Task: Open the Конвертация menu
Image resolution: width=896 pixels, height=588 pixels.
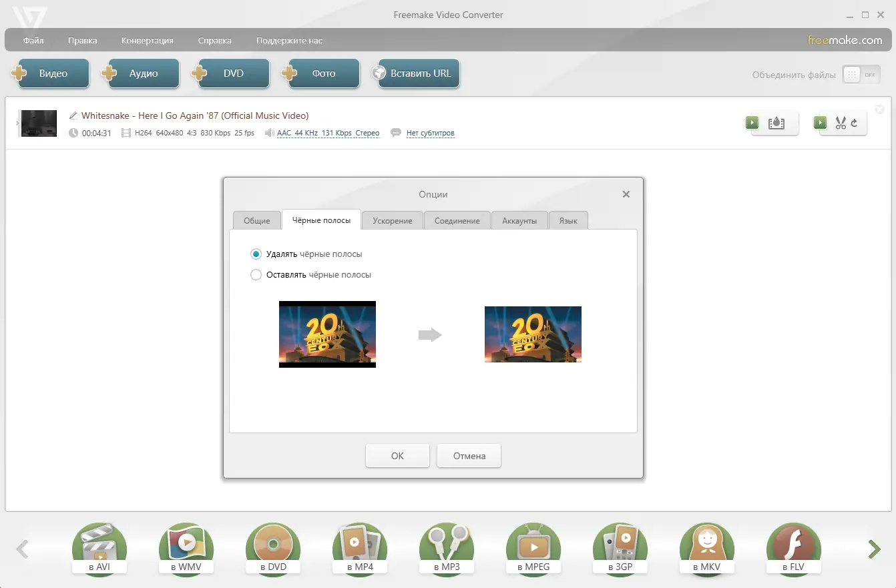Action: click(x=148, y=41)
